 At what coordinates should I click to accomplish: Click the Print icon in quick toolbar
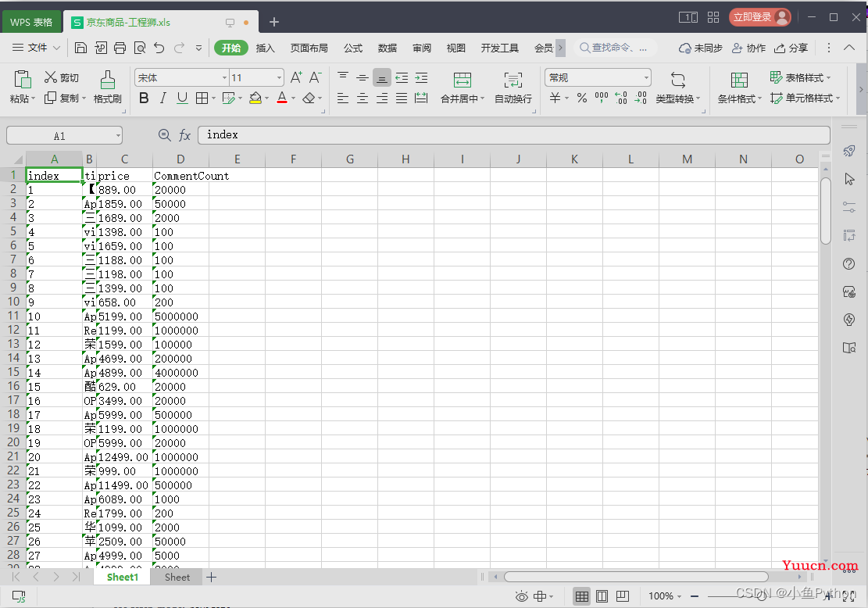tap(120, 48)
